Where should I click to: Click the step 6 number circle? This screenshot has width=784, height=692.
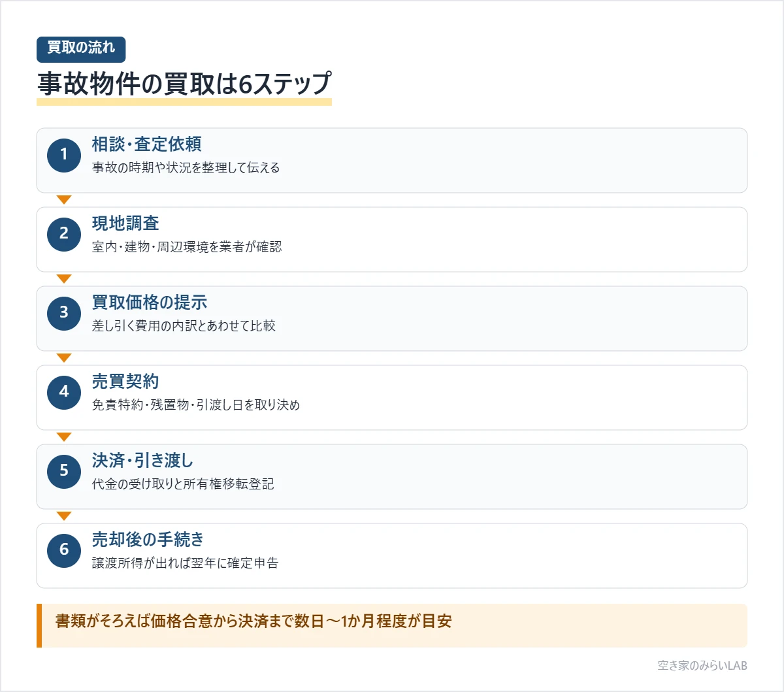coord(64,550)
